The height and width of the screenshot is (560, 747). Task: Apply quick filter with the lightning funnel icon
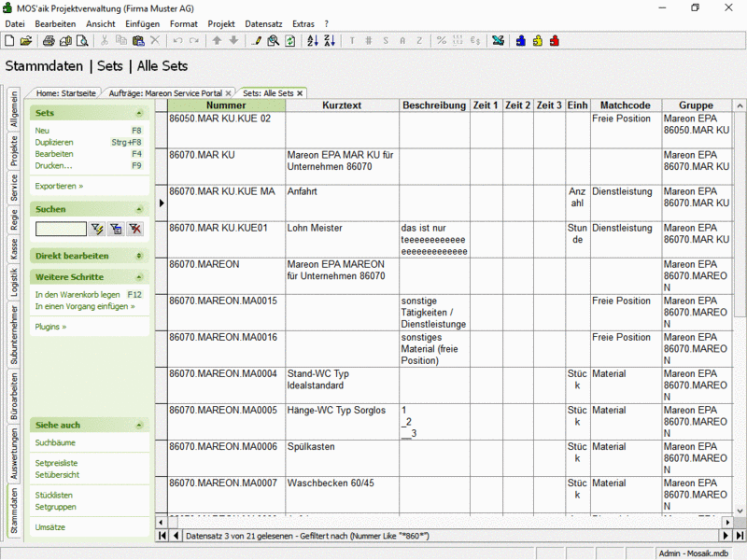click(x=97, y=229)
